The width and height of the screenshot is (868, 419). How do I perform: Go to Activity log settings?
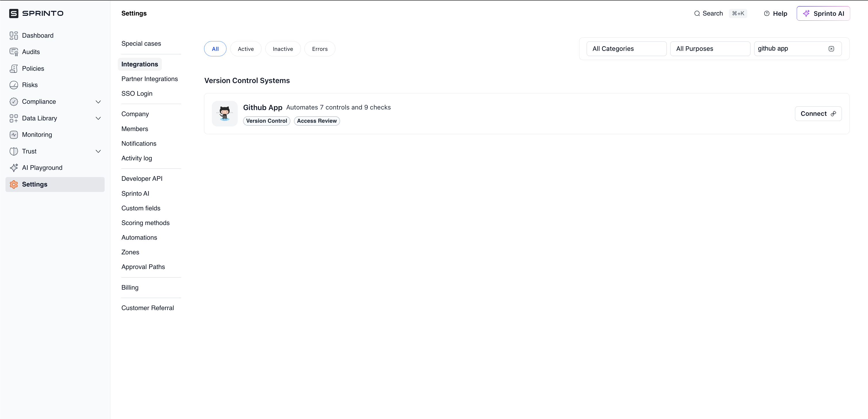pos(137,158)
